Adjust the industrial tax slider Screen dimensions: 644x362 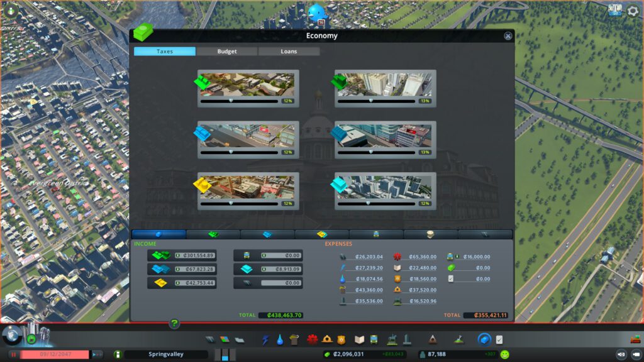pos(240,204)
